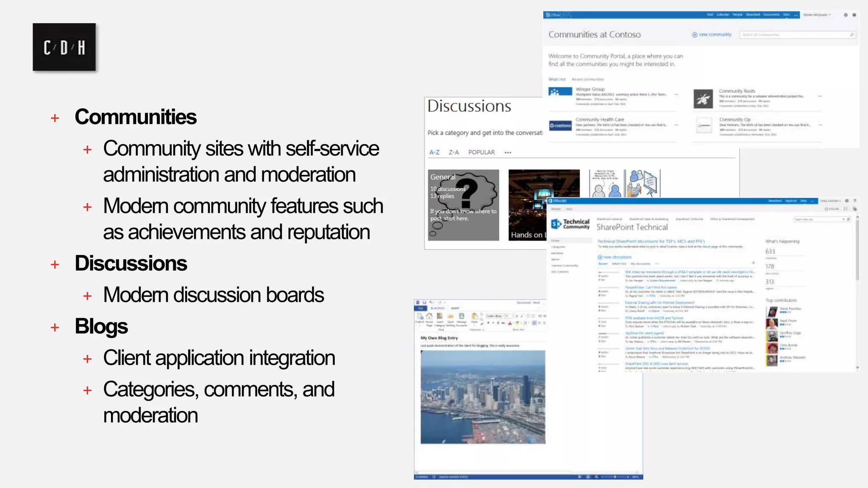Open the font color swatch in Word ribbon
Viewport: 868px width, 488px height.
(510, 323)
